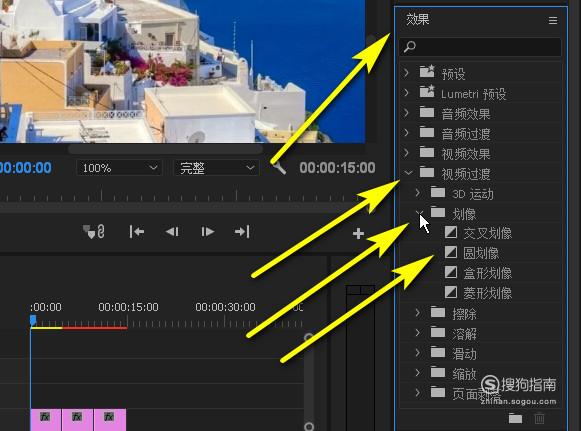Go to In point button

click(x=137, y=232)
